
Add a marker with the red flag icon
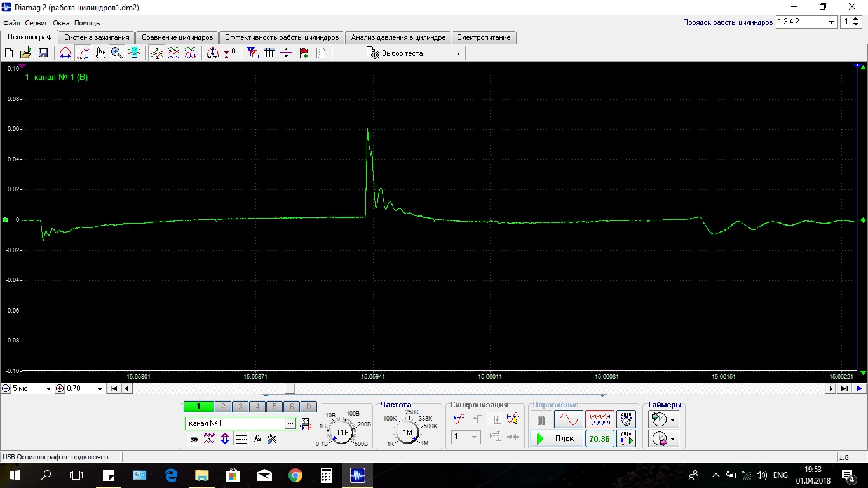pyautogui.click(x=304, y=53)
